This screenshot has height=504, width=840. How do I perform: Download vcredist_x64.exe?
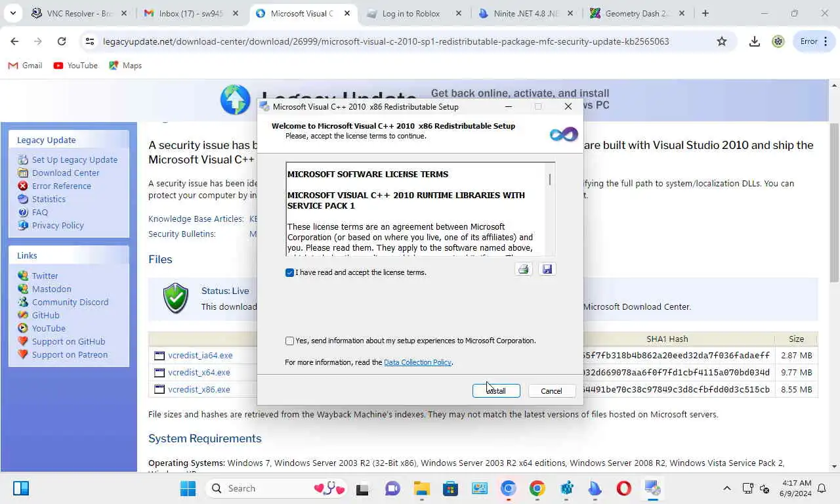point(199,372)
